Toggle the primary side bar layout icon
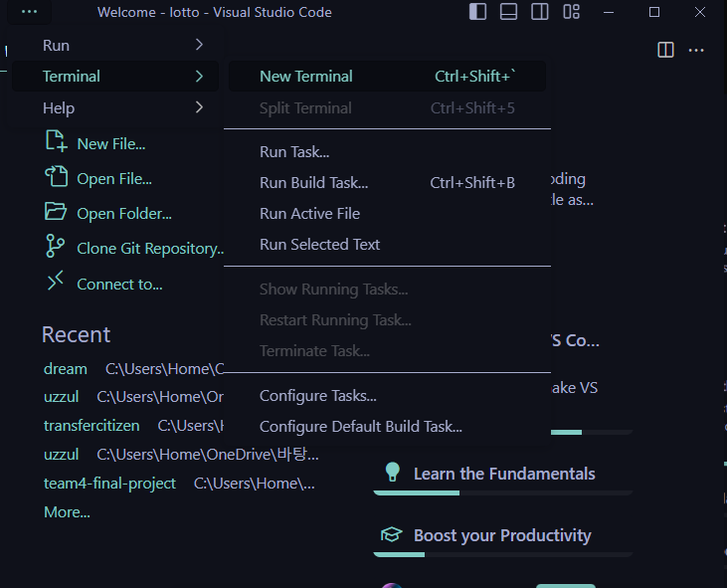This screenshot has height=588, width=727. click(x=477, y=12)
